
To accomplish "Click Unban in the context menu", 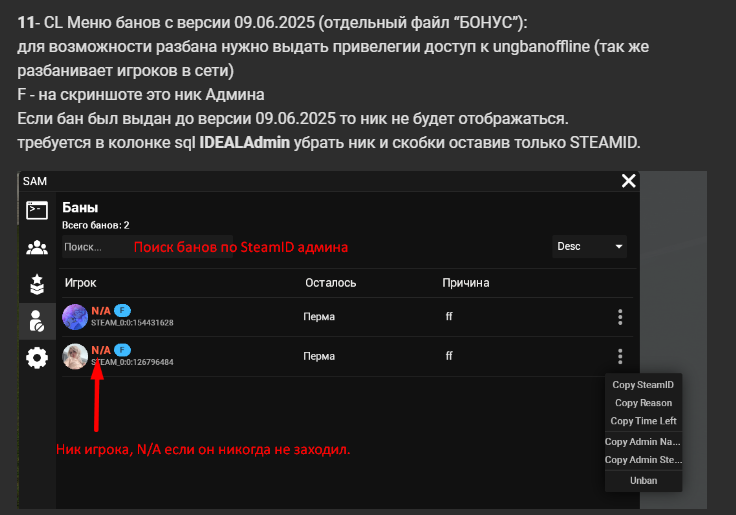I will [x=643, y=481].
